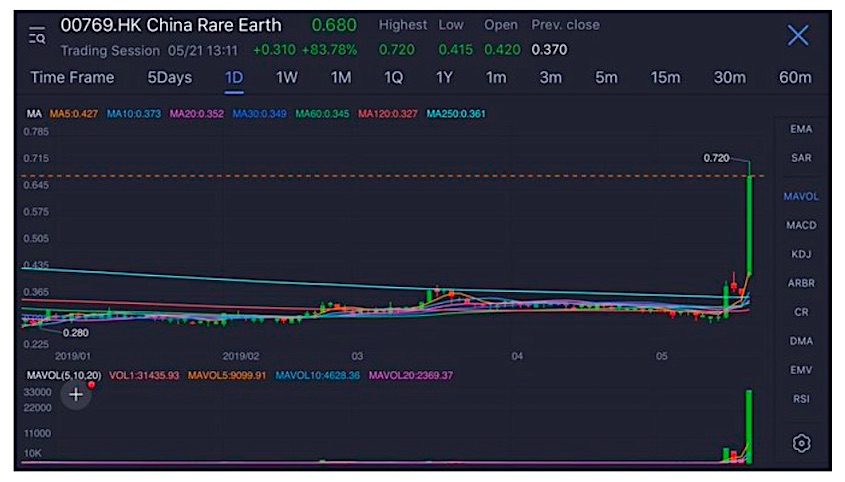Viewport: 845px width, 482px height.
Task: Click the 2019/01 date axis label
Action: 73,356
